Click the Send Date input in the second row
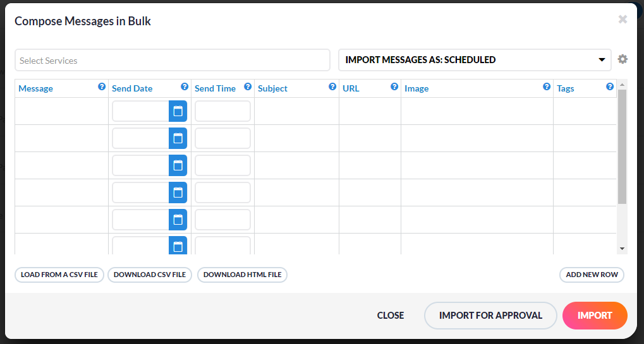The image size is (644, 344). click(x=140, y=138)
